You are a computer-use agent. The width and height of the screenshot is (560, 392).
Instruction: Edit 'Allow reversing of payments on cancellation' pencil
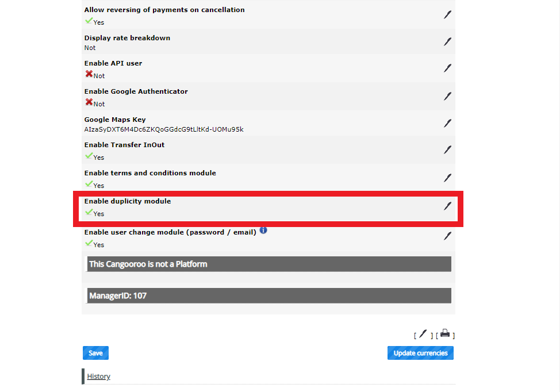(x=447, y=14)
